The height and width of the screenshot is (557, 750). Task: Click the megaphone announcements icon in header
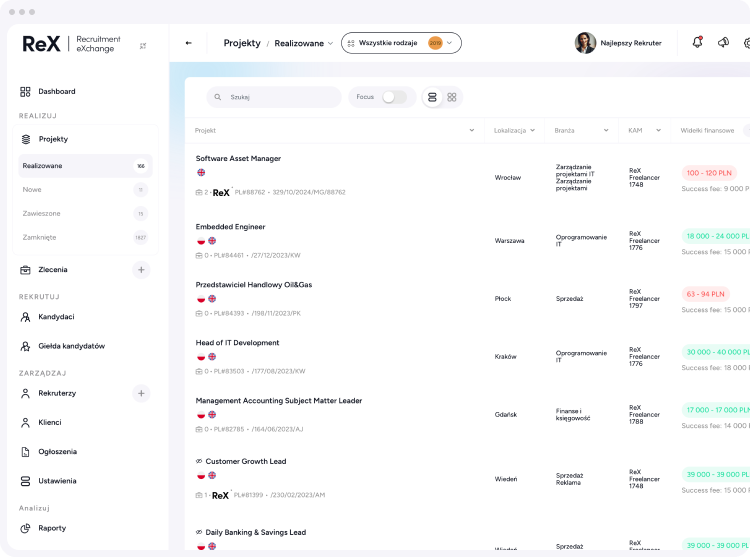point(723,43)
